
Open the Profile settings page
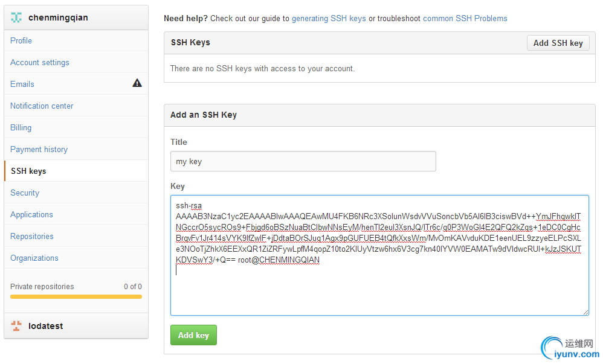[21, 40]
